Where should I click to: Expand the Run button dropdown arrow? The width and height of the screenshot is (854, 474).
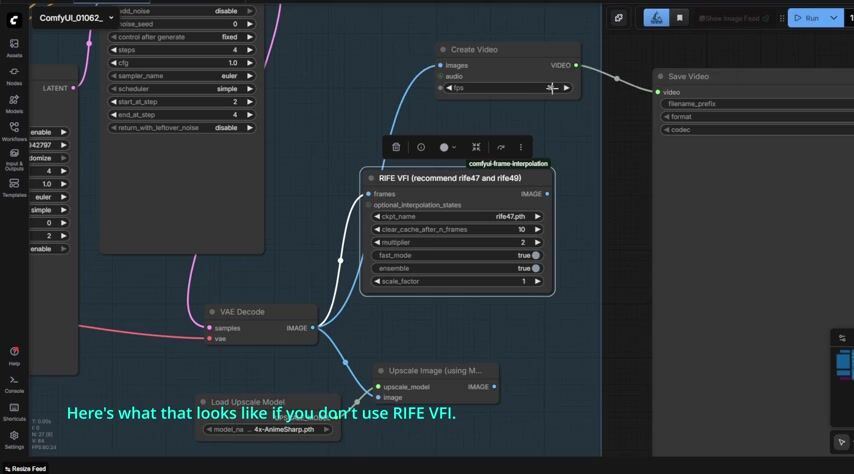[834, 18]
